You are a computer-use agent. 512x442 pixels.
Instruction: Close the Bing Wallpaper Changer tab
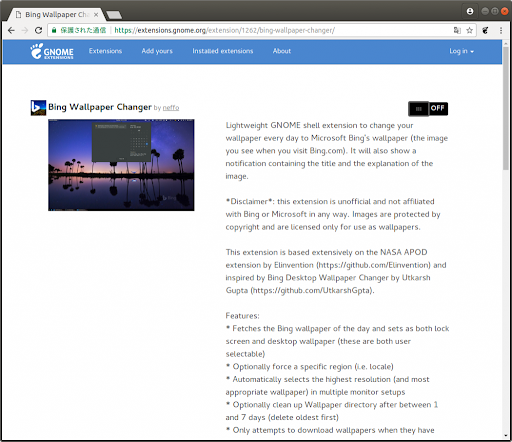click(x=96, y=15)
